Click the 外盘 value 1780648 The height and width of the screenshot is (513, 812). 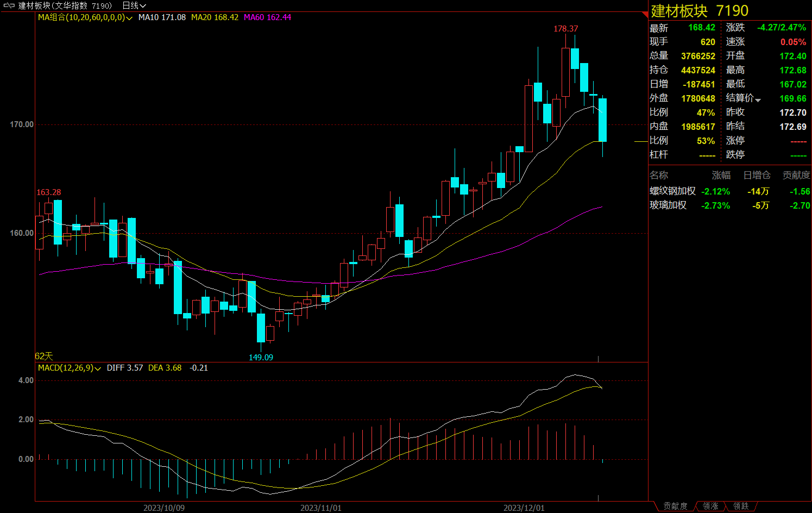point(698,98)
